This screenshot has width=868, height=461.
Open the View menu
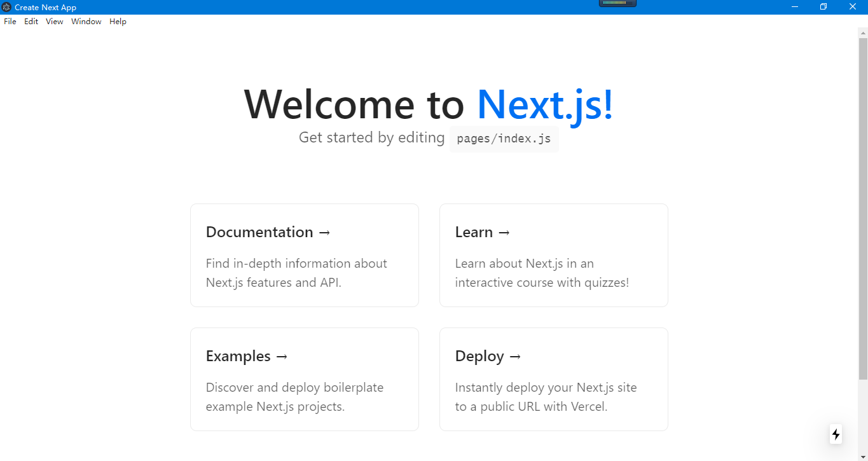coord(54,21)
